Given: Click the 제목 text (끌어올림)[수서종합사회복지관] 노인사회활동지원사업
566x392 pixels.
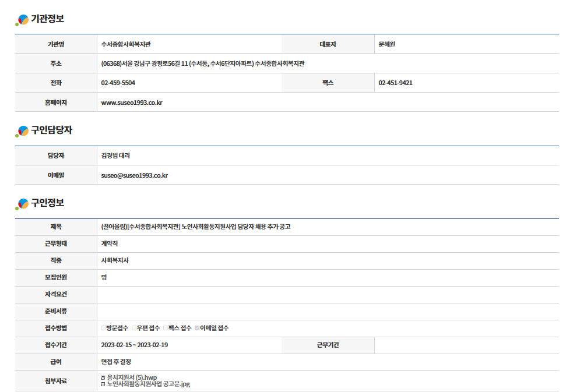Looking at the screenshot, I should (x=196, y=227).
